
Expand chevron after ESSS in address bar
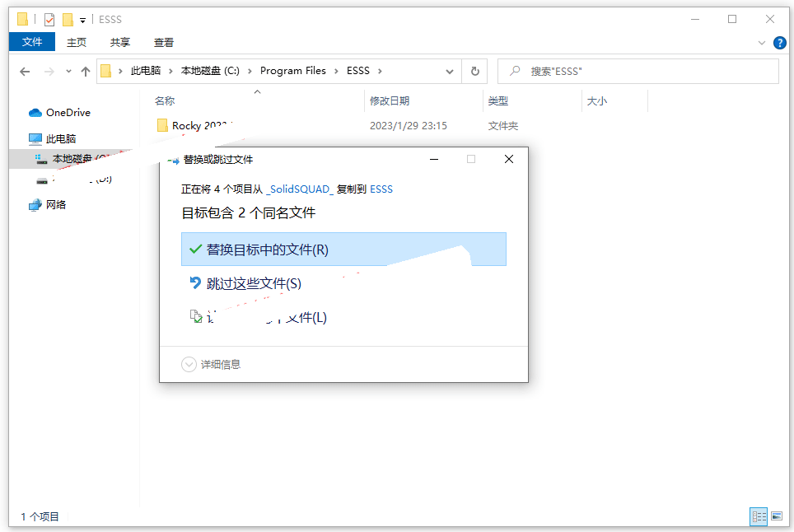[380, 71]
